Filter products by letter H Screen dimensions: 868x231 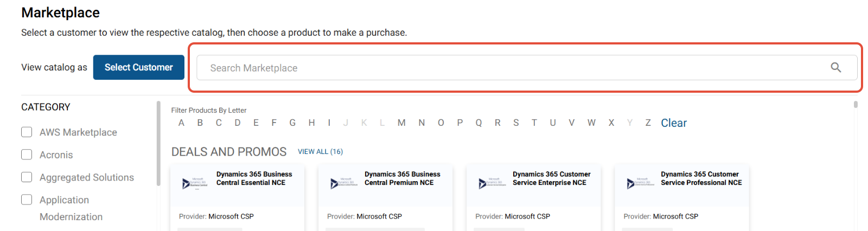coord(311,123)
